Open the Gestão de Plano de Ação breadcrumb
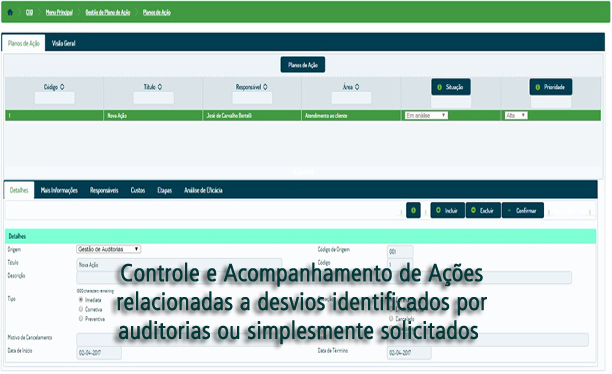The image size is (612, 374). tap(108, 12)
